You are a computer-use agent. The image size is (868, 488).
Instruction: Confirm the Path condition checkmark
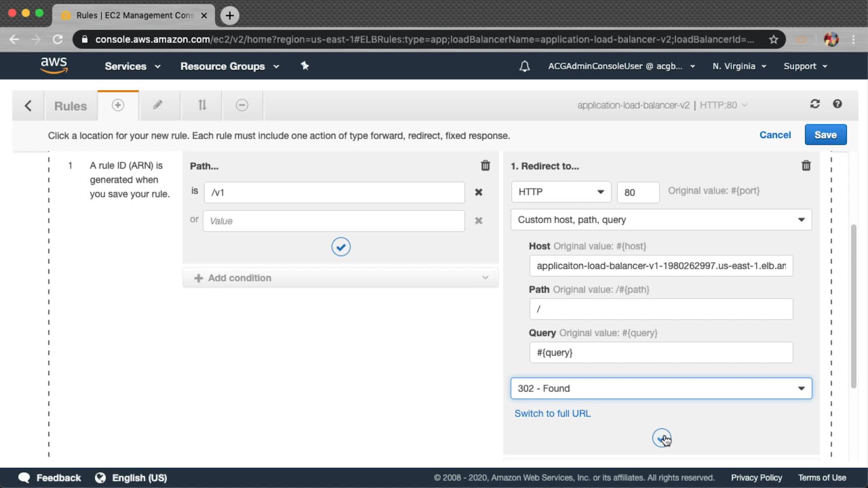coord(341,247)
